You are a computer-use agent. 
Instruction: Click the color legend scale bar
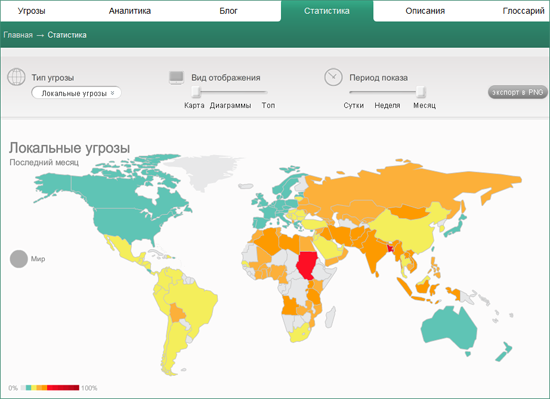(x=50, y=387)
